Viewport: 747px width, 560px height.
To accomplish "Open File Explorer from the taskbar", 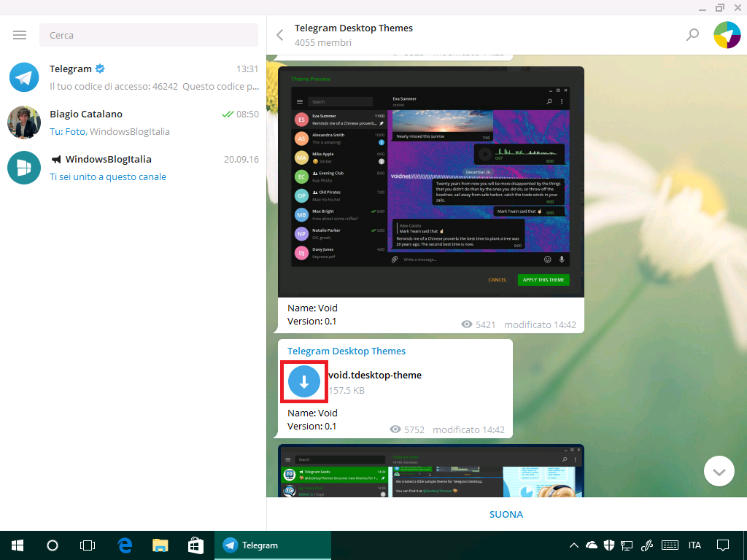I will tap(160, 545).
